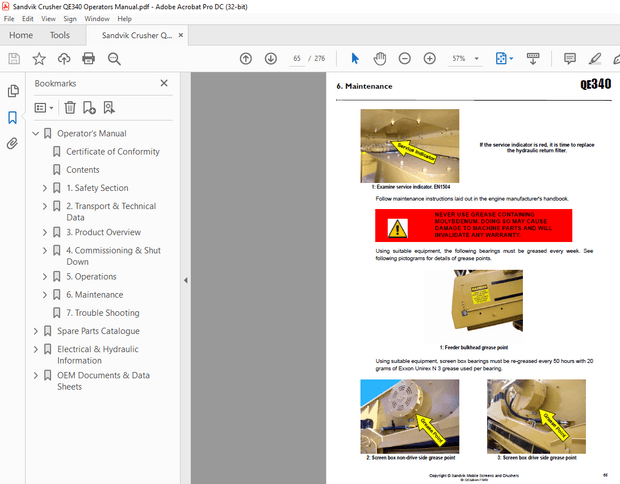This screenshot has height=484, width=620.
Task: Print the document with printer icon
Action: click(89, 59)
